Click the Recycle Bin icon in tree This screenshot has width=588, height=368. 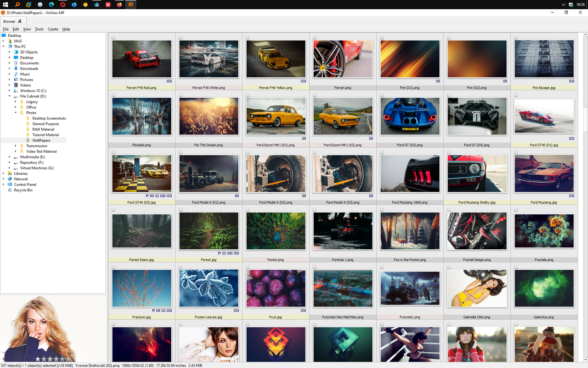click(x=10, y=190)
